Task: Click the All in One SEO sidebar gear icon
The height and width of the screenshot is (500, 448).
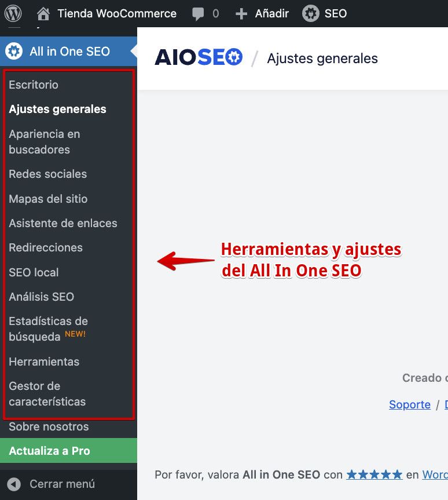Action: [x=14, y=52]
